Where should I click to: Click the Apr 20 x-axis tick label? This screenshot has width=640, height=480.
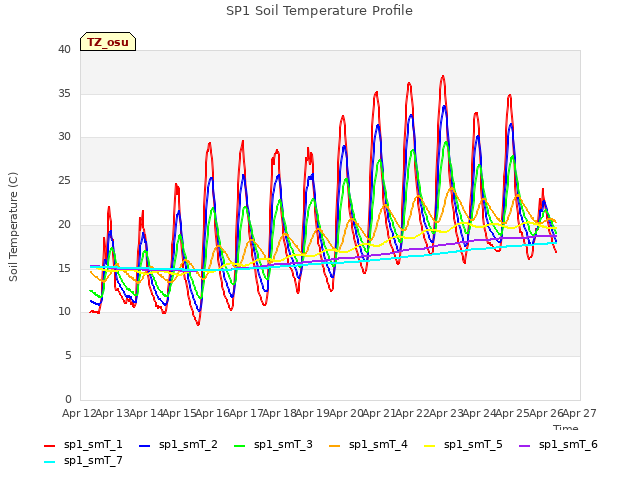(x=346, y=413)
